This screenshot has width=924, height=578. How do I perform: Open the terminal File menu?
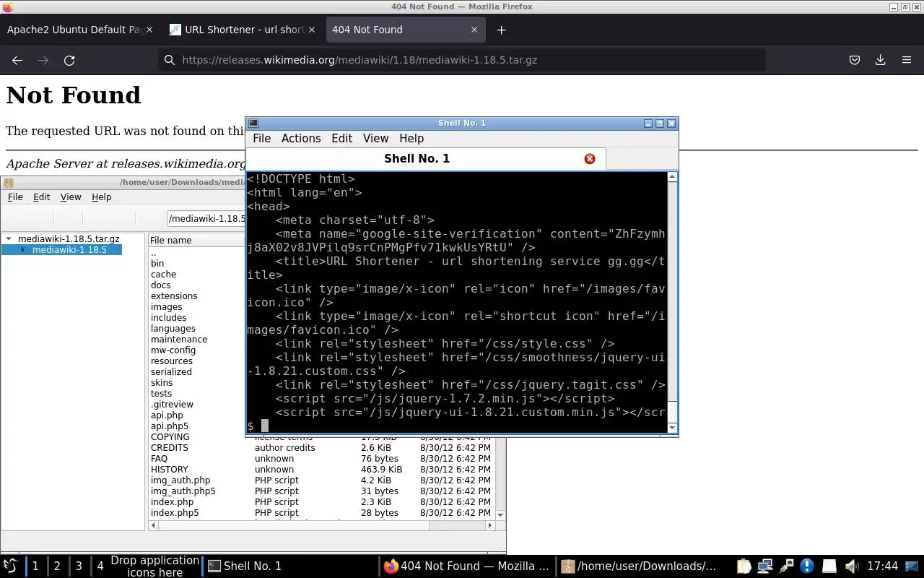(262, 138)
